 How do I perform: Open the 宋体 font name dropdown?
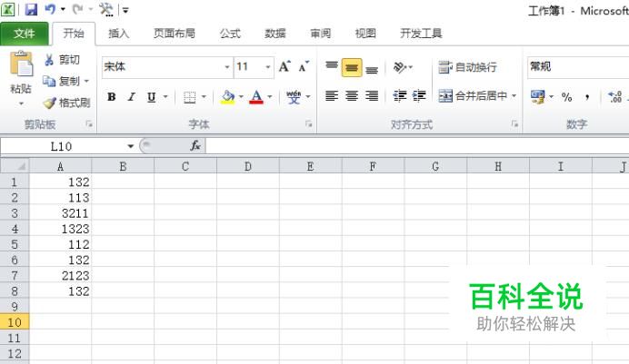click(226, 67)
